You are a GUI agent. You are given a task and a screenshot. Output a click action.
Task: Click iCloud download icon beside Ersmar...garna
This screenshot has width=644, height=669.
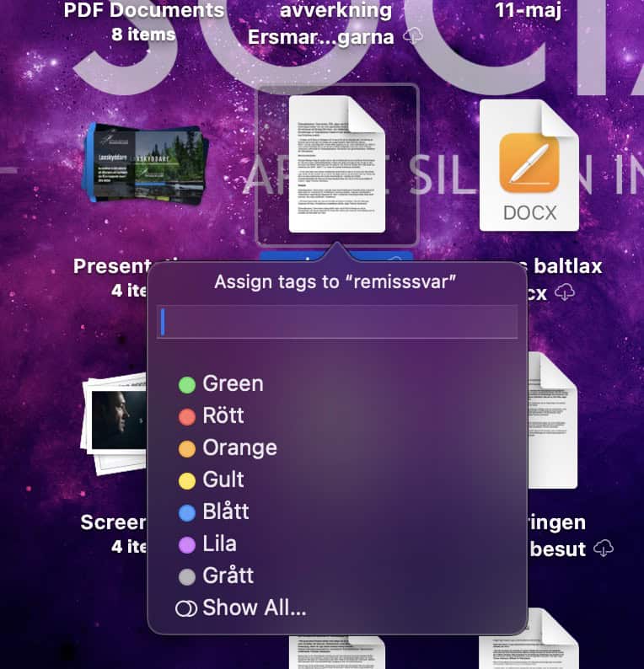click(413, 36)
